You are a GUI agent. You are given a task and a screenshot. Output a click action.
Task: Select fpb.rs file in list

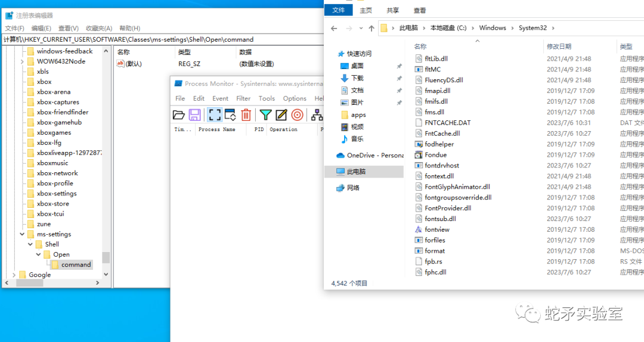(x=434, y=262)
